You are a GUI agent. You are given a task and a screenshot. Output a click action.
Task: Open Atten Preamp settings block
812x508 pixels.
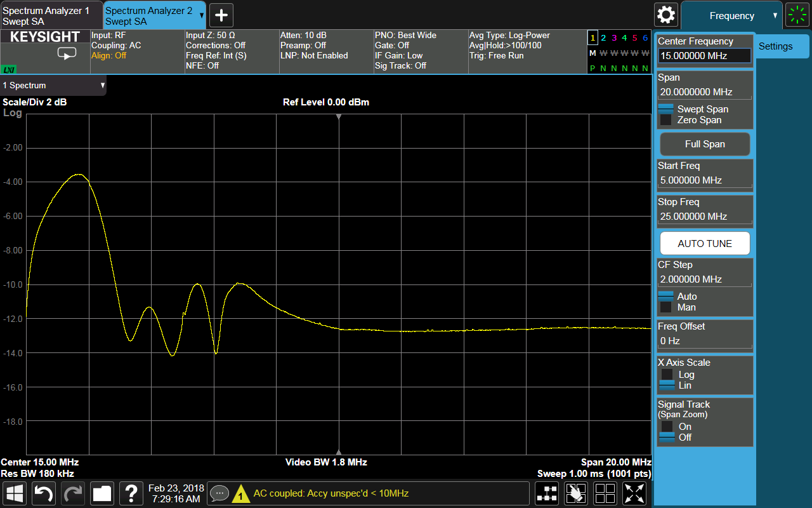pyautogui.click(x=326, y=50)
